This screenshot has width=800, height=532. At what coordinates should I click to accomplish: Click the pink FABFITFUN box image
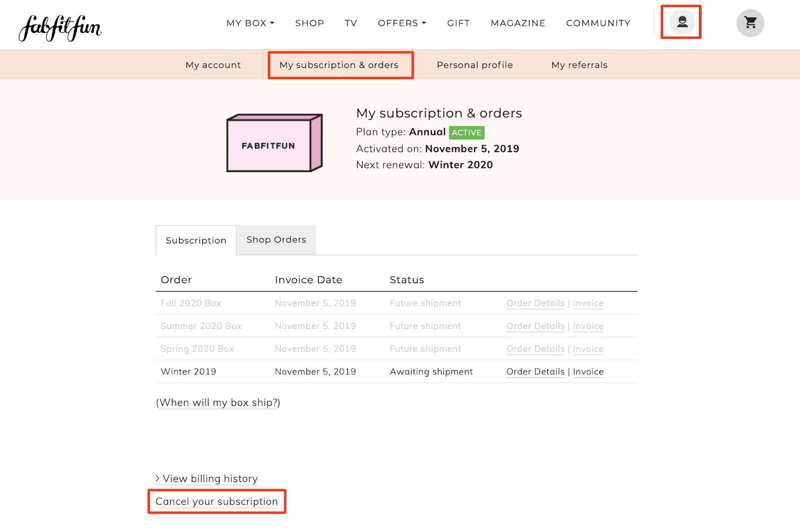click(x=274, y=143)
